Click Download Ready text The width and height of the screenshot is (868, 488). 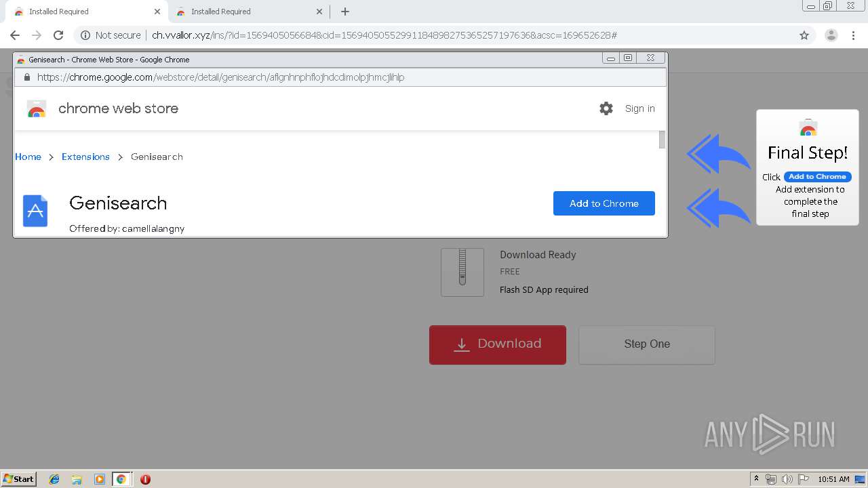pos(538,255)
